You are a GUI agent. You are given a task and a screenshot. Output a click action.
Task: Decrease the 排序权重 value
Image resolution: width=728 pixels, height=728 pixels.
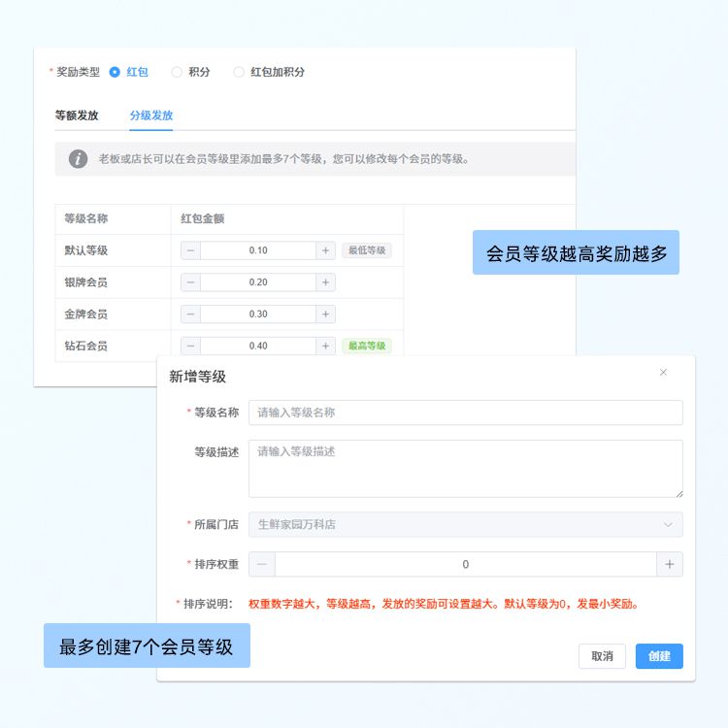coord(262,565)
